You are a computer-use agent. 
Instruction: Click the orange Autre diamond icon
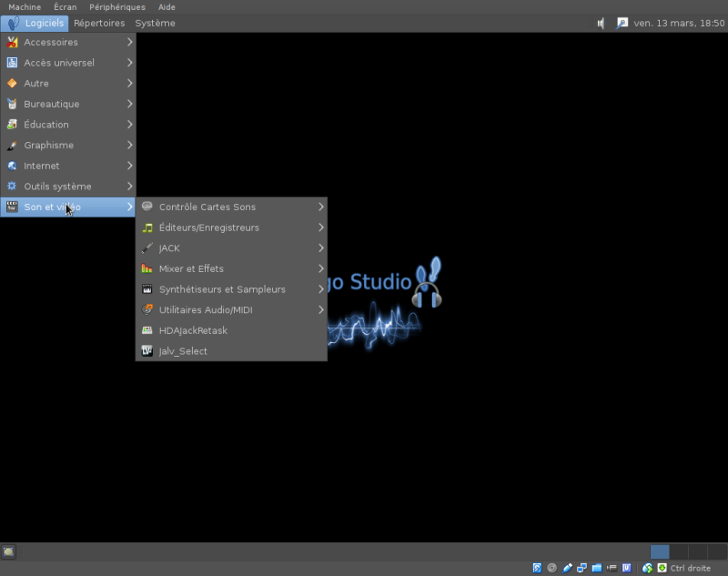point(12,84)
